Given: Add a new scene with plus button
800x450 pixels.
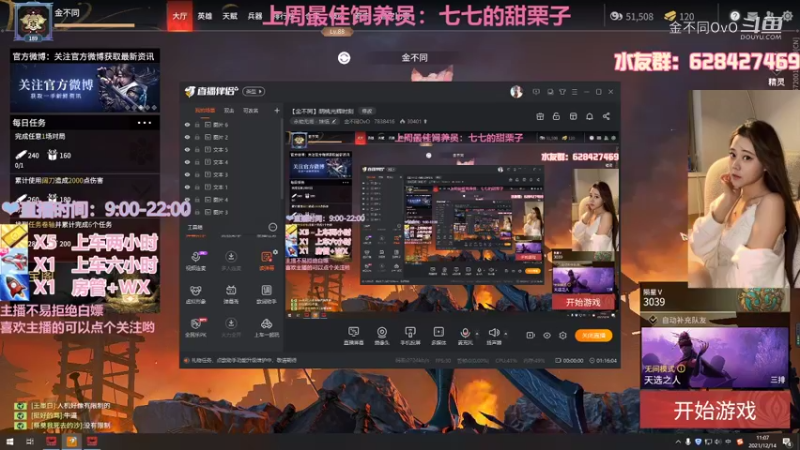Looking at the screenshot, I should coord(277,110).
